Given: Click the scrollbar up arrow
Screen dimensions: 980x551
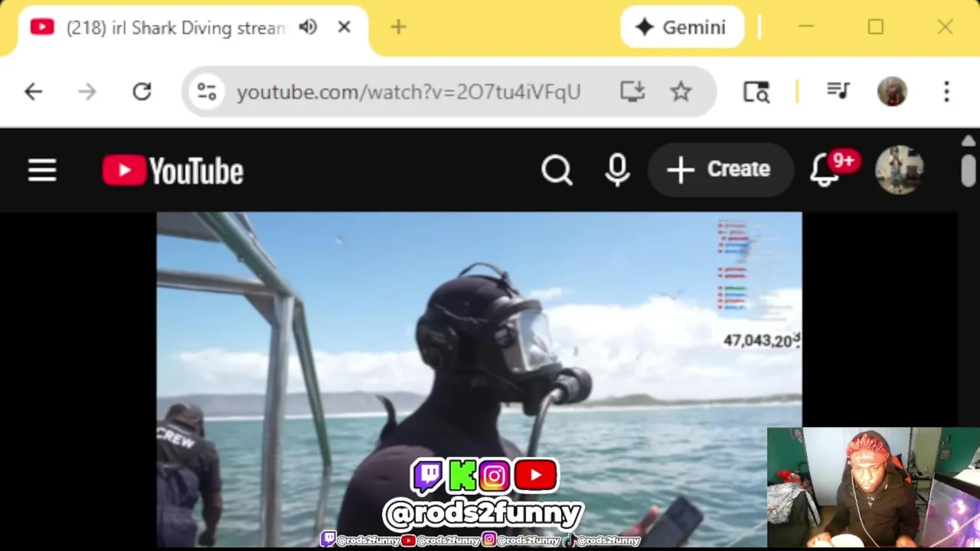Looking at the screenshot, I should [x=969, y=142].
